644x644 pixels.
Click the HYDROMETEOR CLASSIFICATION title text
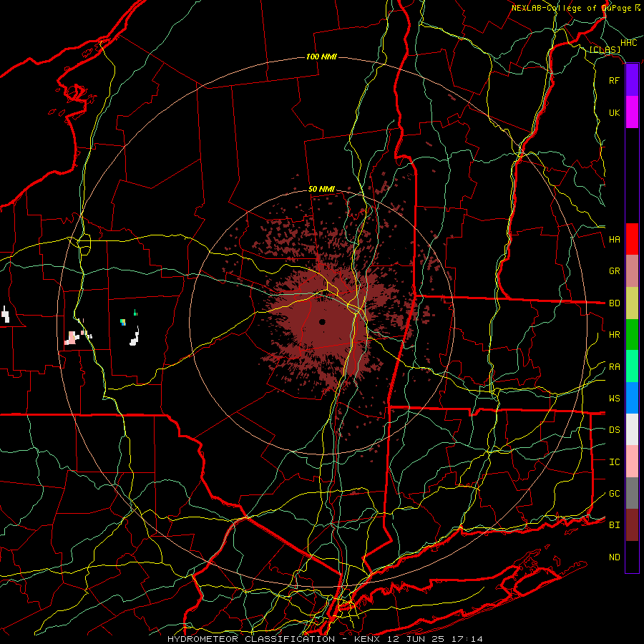point(251,639)
